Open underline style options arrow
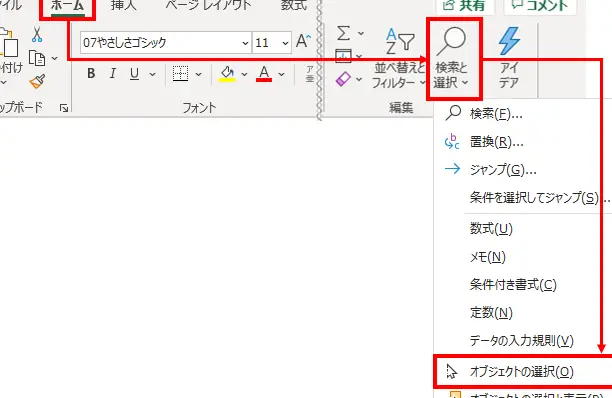 click(153, 74)
